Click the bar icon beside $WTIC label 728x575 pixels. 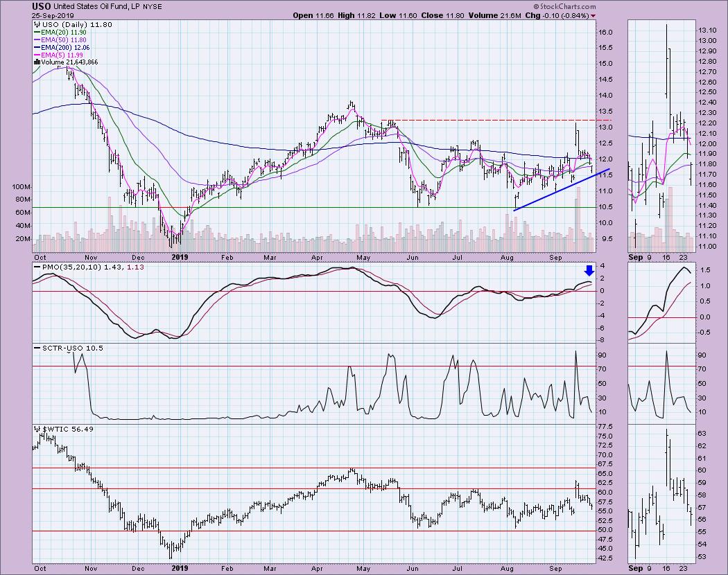coord(36,430)
